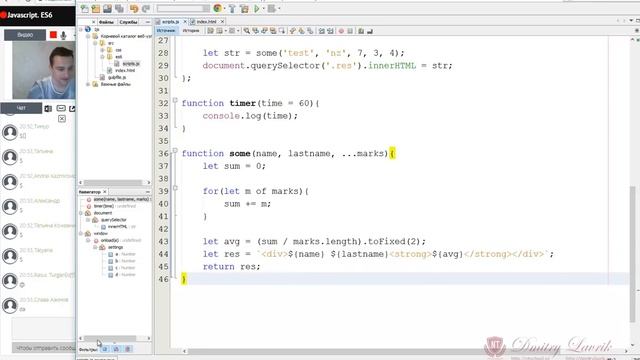Click the red record button in webinar panel

pos(53,35)
